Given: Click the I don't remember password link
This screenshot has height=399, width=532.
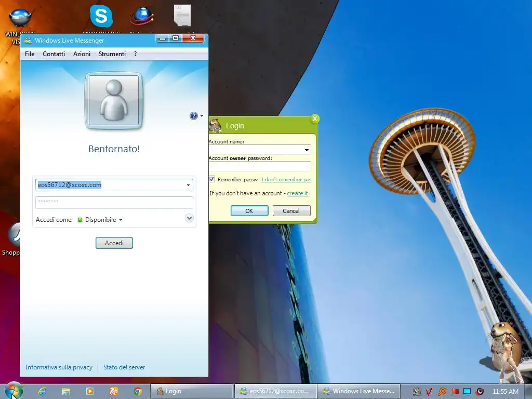Looking at the screenshot, I should pyautogui.click(x=286, y=179).
